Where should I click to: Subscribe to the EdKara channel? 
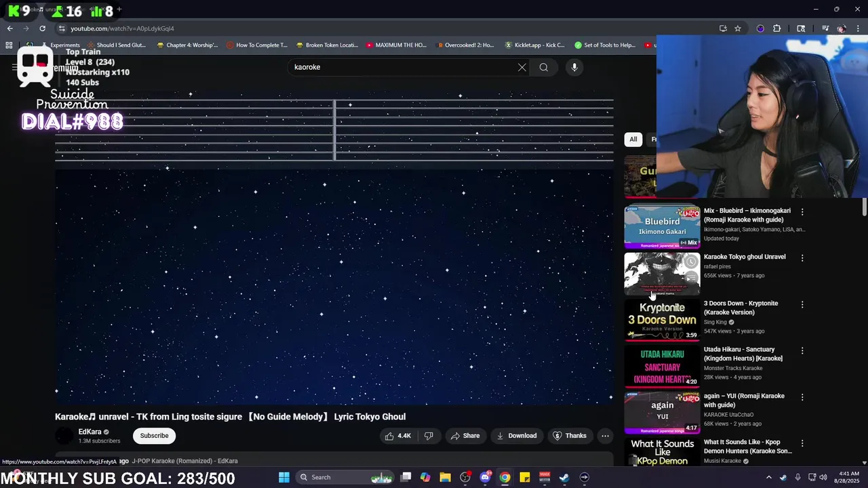154,436
